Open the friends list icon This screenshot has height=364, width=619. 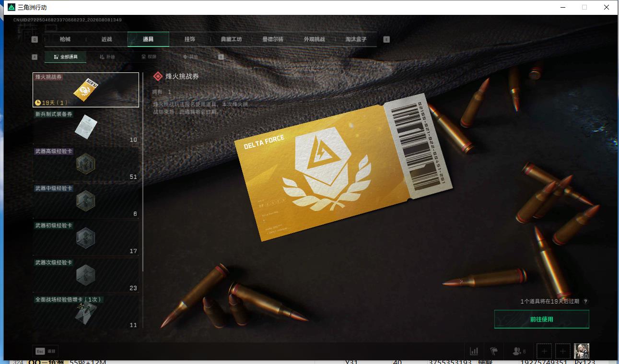(x=519, y=351)
